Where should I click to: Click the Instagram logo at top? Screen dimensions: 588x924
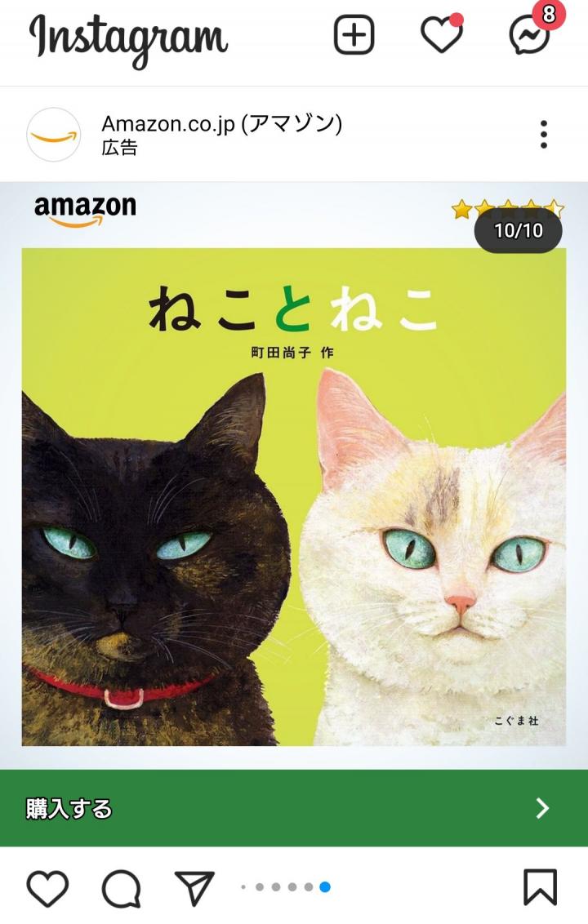click(x=128, y=38)
